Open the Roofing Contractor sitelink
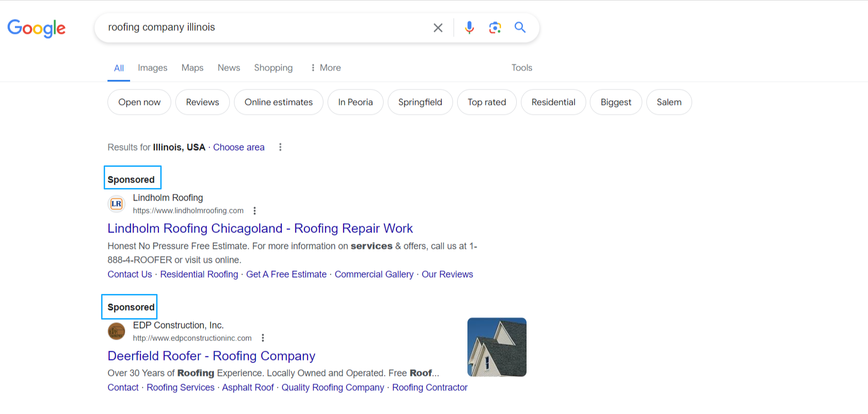This screenshot has height=414, width=868. point(430,387)
